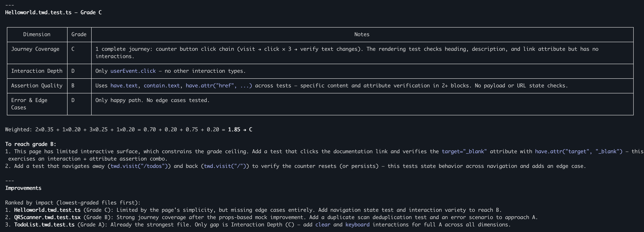Image resolution: width=644 pixels, height=232 pixels.
Task: Click the userEvent.click code reference
Action: tap(133, 71)
